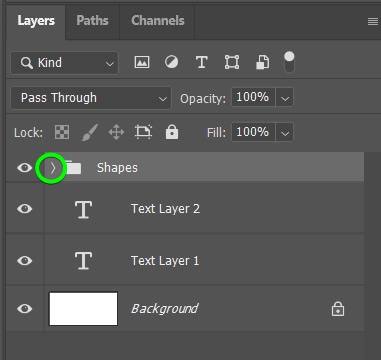Image resolution: width=381 pixels, height=360 pixels.
Task: Switch to the Paths tab
Action: [x=92, y=20]
